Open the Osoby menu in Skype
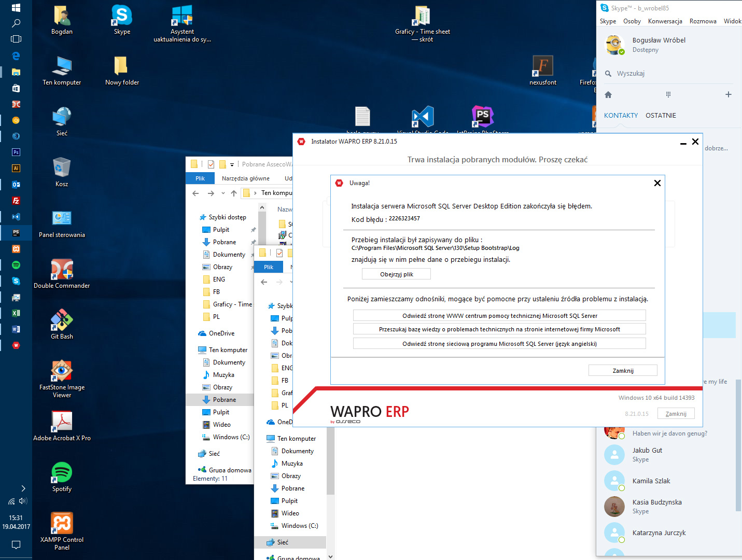Screen dimensions: 742x560 [632, 21]
